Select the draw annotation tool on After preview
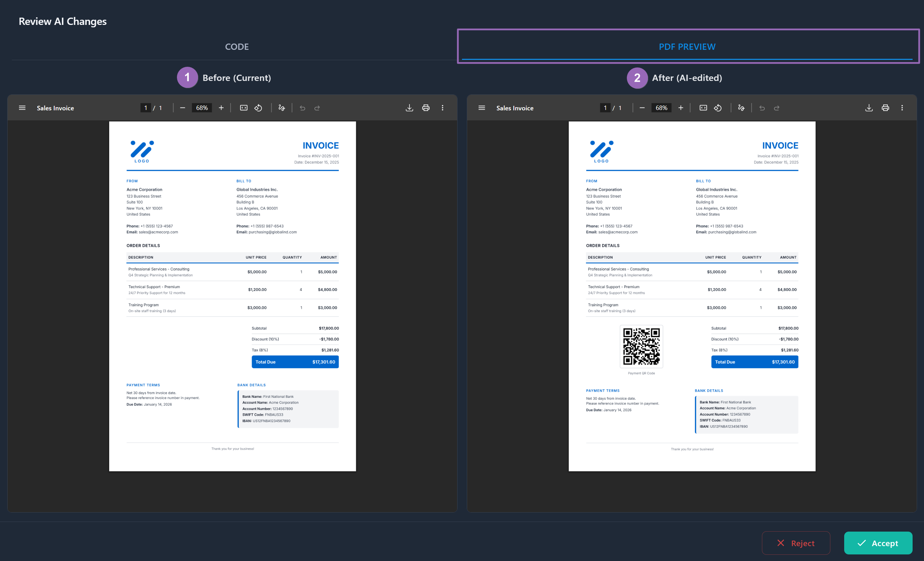This screenshot has width=924, height=561. point(741,108)
